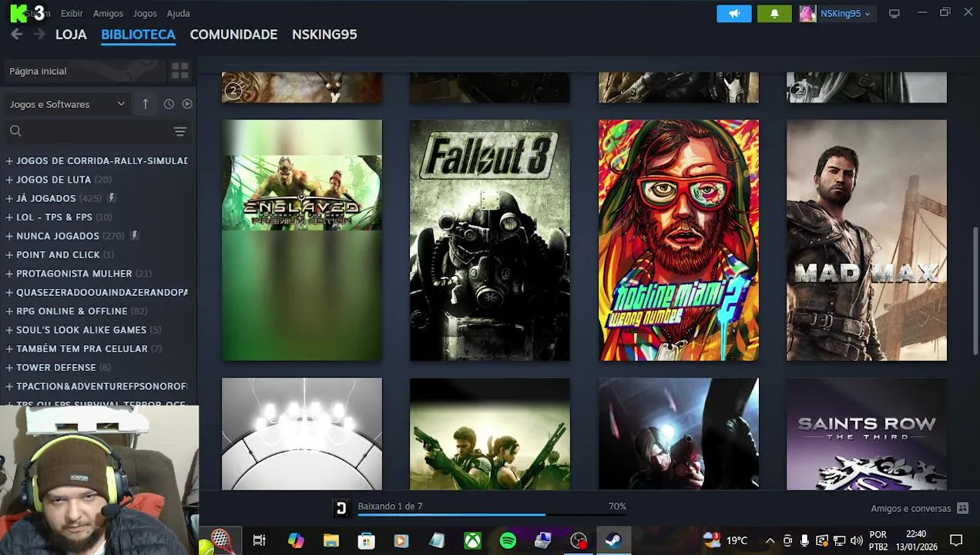This screenshot has width=980, height=555.
Task: Expand JOGOS DE LUTA collection
Action: point(9,180)
